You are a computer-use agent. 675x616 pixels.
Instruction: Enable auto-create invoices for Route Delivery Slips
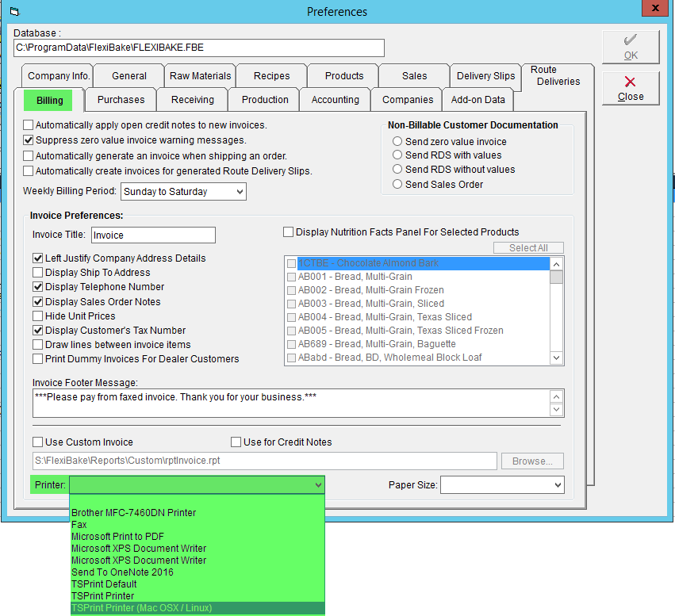tap(29, 170)
